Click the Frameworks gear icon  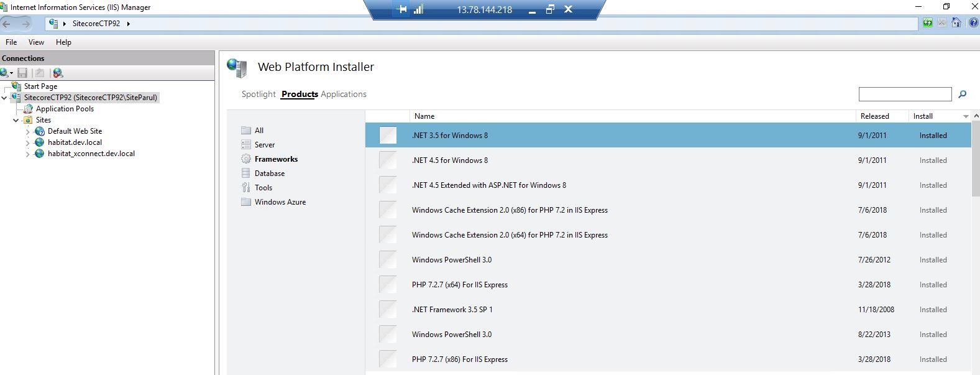click(x=246, y=159)
